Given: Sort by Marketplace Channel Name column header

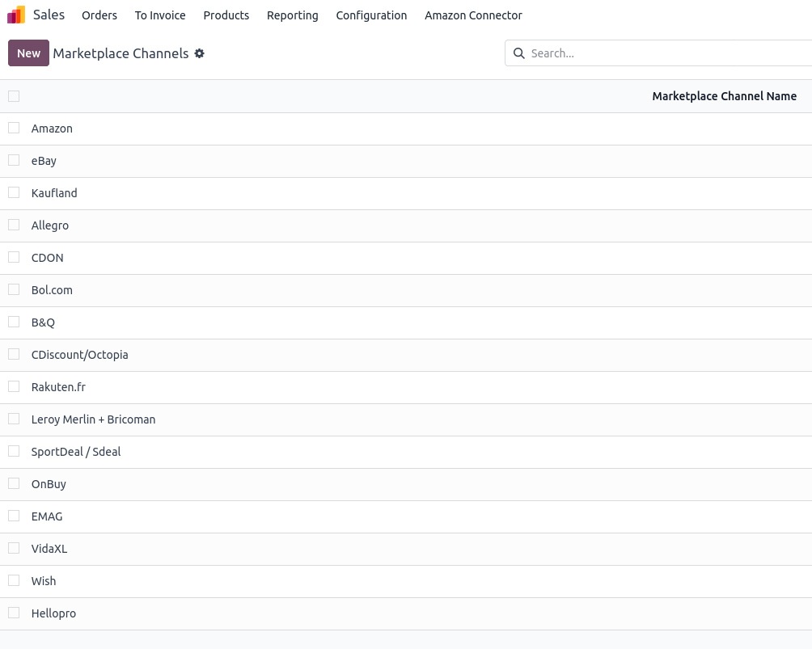Looking at the screenshot, I should (724, 96).
